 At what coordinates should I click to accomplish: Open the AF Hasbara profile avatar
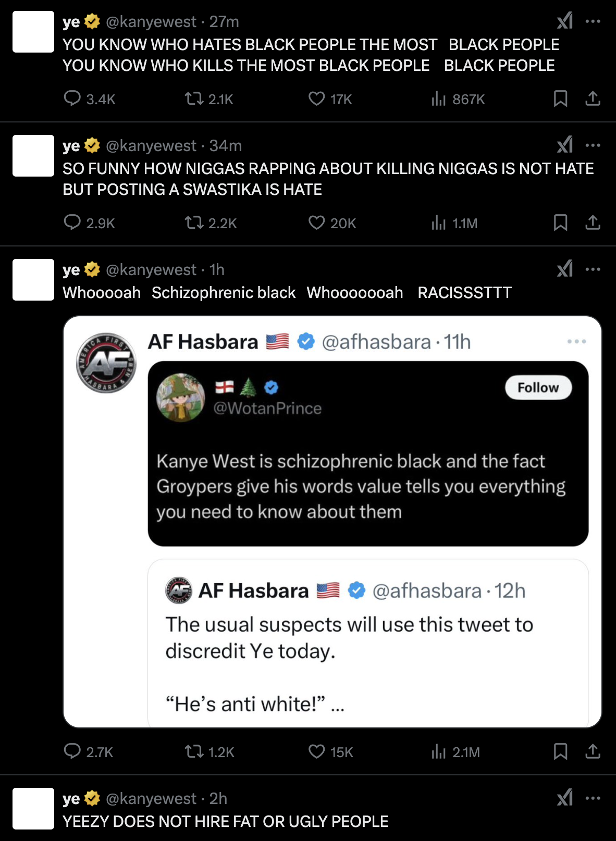(x=106, y=363)
